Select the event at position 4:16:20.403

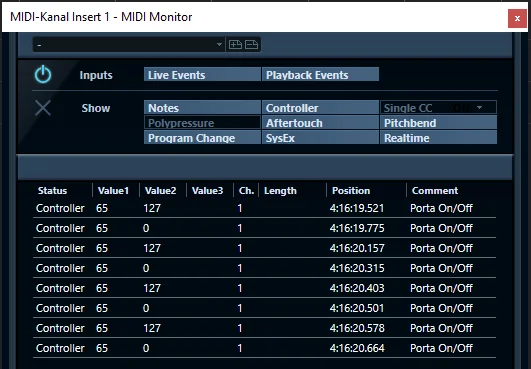coord(264,288)
